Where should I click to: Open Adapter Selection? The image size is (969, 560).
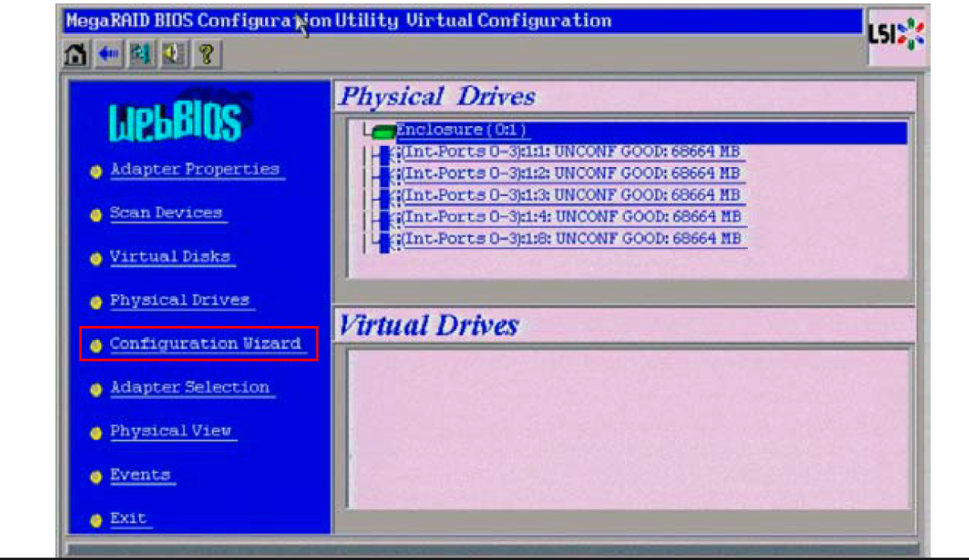(190, 387)
